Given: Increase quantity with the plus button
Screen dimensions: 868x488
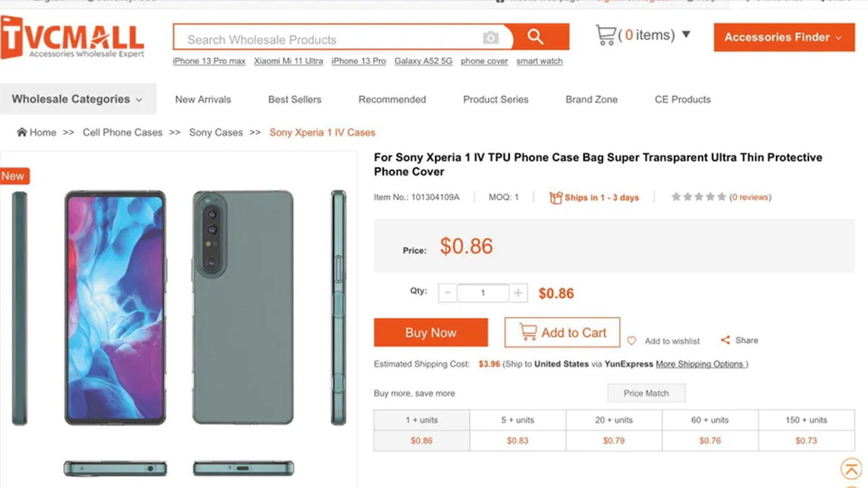Looking at the screenshot, I should tap(518, 293).
